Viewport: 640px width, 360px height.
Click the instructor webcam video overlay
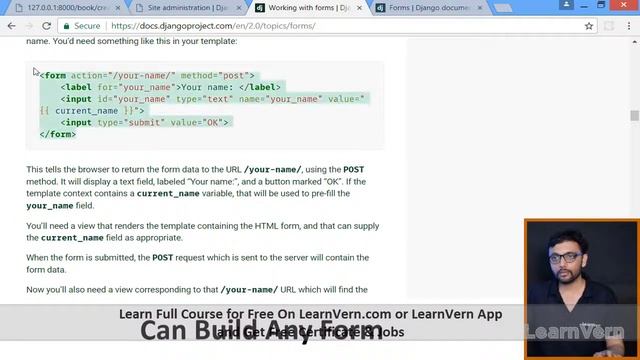click(582, 289)
